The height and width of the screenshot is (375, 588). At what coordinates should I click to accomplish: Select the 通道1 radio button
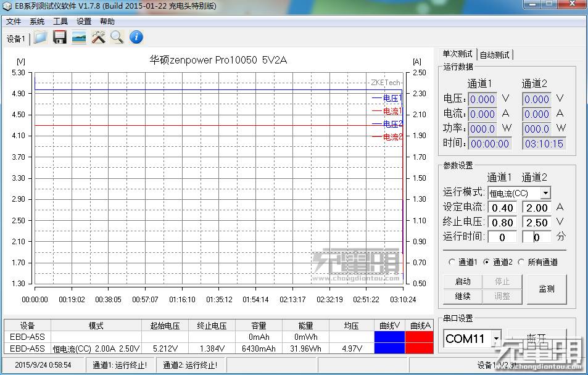click(x=463, y=262)
